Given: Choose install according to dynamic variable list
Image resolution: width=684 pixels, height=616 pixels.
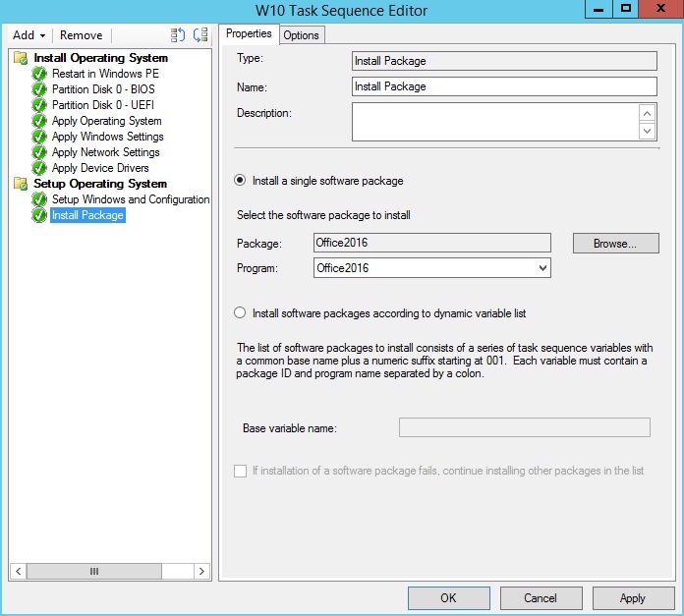Looking at the screenshot, I should pos(240,313).
